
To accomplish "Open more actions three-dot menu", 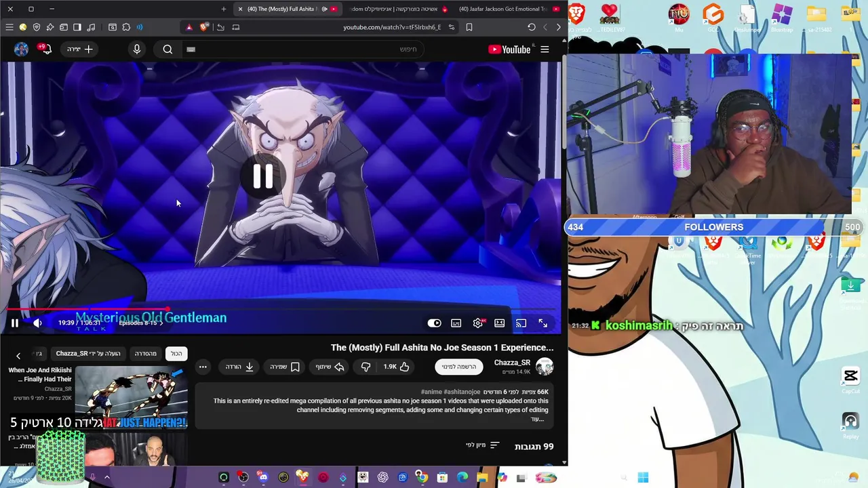I will 203,367.
